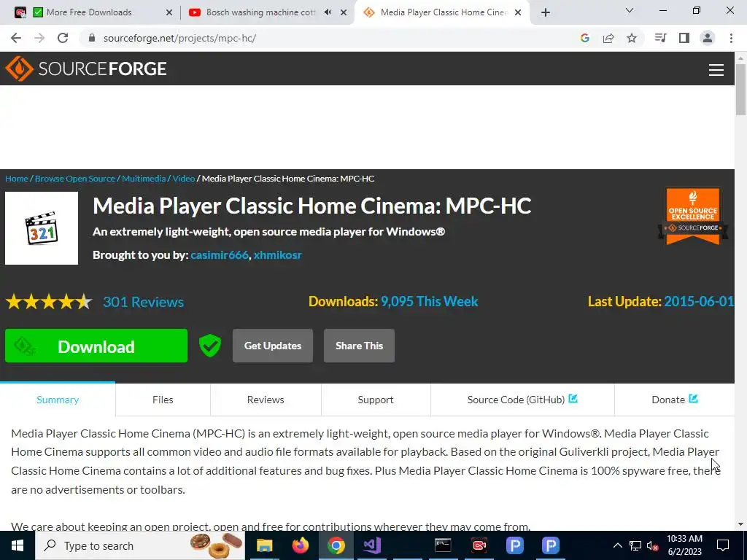The height and width of the screenshot is (560, 747).
Task: Click the green Download button
Action: pos(96,346)
